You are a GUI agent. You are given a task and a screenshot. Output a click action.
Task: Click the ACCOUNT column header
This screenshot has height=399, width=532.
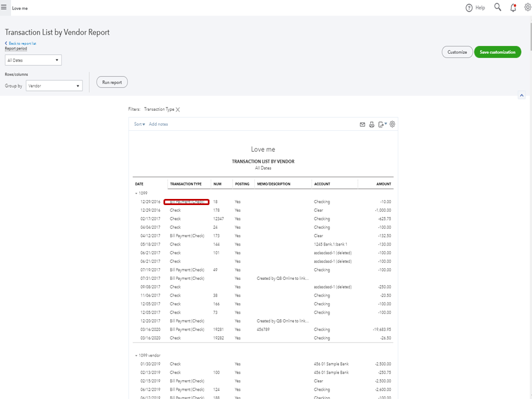click(x=322, y=184)
